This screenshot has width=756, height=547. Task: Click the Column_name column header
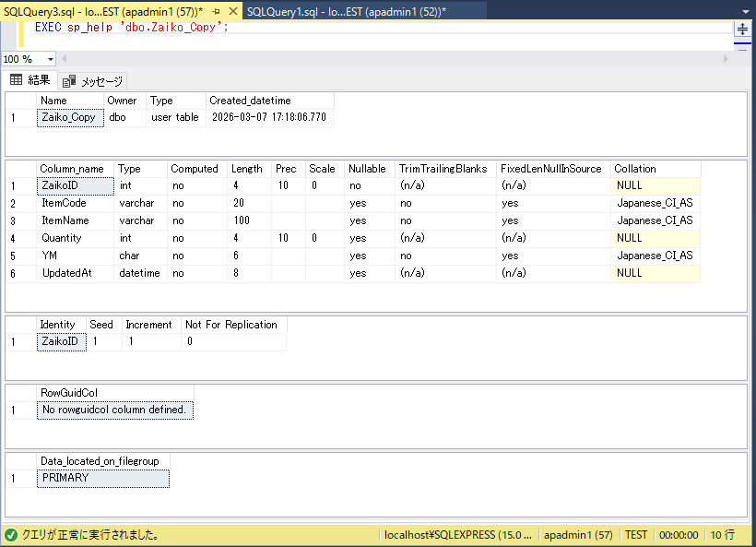point(72,169)
